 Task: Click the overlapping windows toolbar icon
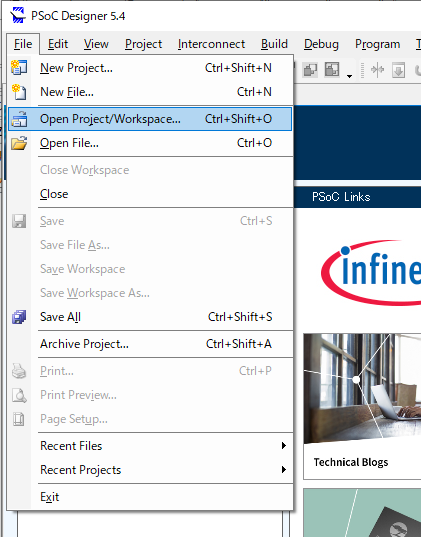click(x=310, y=70)
